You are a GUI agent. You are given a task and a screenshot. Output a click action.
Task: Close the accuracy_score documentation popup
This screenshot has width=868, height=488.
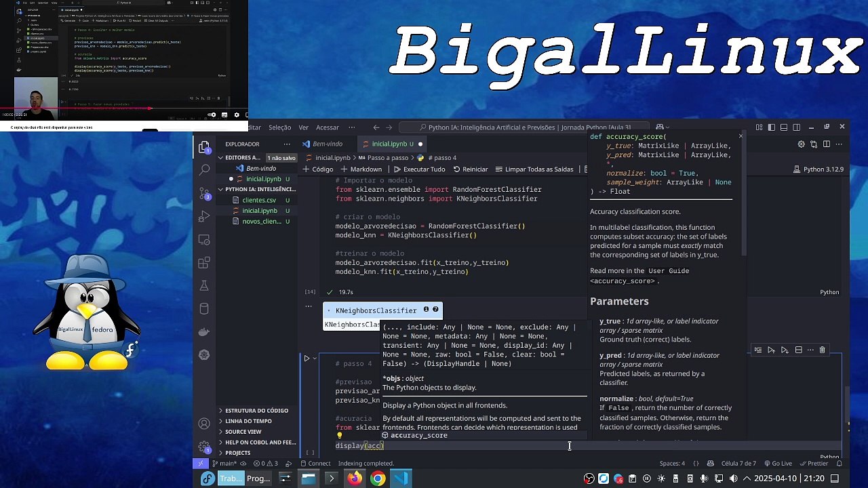pyautogui.click(x=741, y=136)
